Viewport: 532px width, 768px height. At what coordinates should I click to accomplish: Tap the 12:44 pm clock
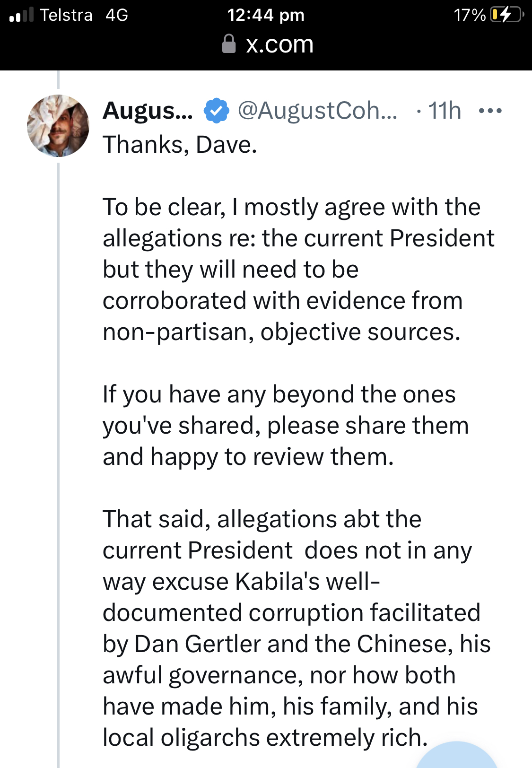click(x=266, y=15)
